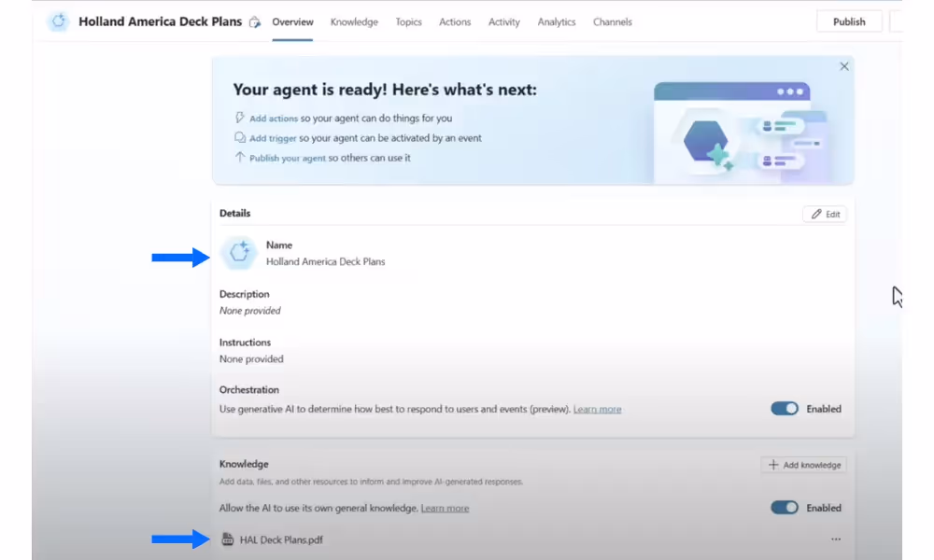Open the general knowledge Learn more link
The width and height of the screenshot is (934, 560).
coord(445,509)
